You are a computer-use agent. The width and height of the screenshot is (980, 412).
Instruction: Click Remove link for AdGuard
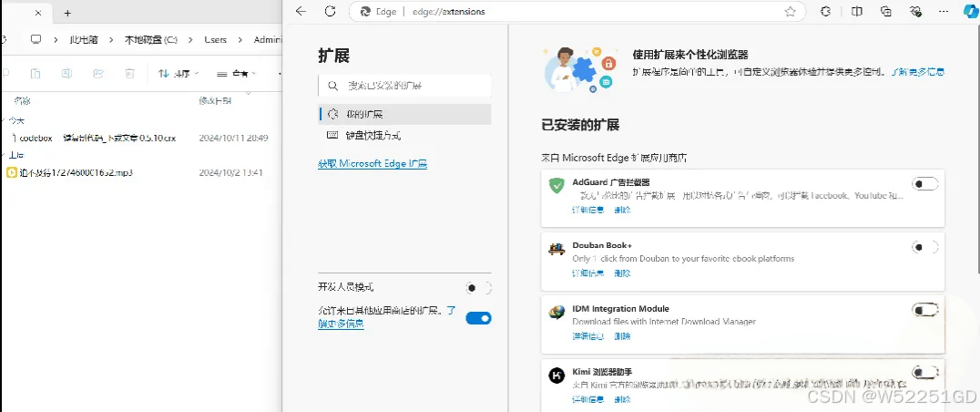point(622,210)
